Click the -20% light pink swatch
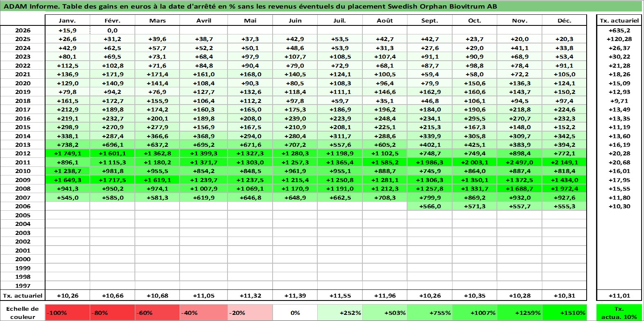Image resolution: width=644 pixels, height=321 pixels. point(250,312)
